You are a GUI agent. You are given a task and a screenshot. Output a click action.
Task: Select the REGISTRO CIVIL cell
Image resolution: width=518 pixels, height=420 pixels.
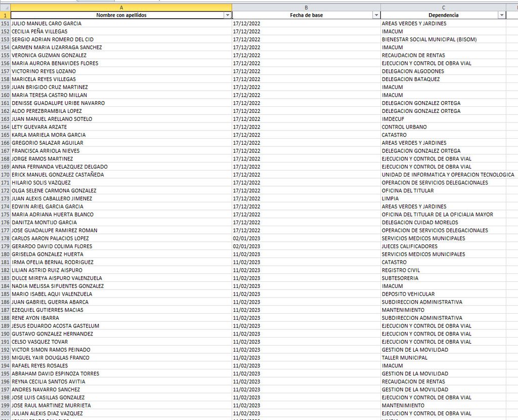coord(443,270)
